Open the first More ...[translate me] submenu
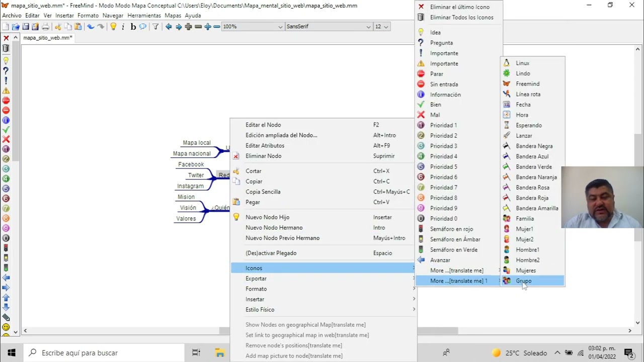Image resolution: width=644 pixels, height=362 pixels. [x=458, y=270]
